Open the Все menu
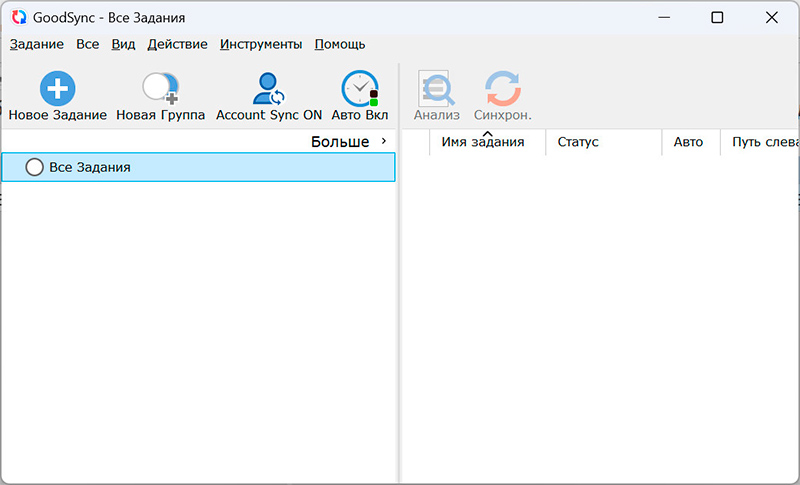Viewport: 800px width, 485px height. click(x=87, y=44)
